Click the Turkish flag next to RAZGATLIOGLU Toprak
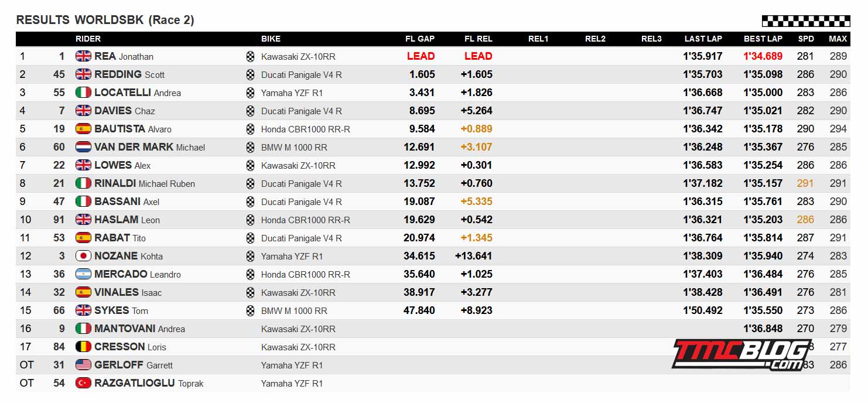The width and height of the screenshot is (868, 403). click(84, 383)
